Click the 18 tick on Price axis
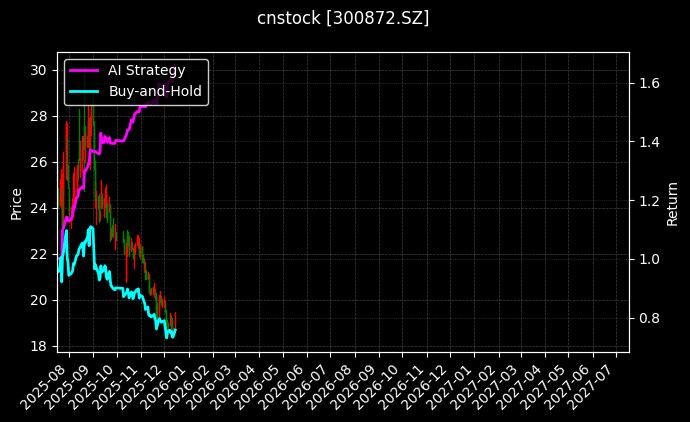The height and width of the screenshot is (422, 690). point(39,346)
